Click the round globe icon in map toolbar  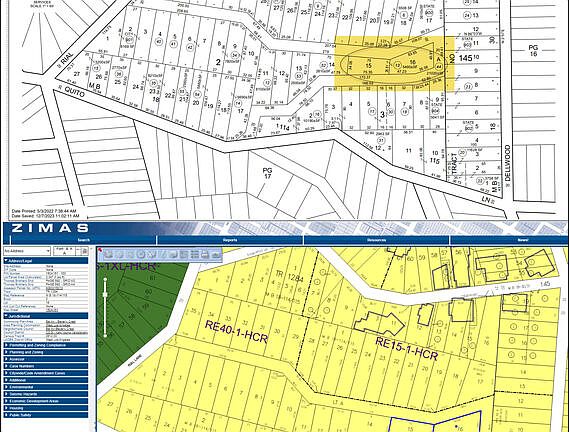tap(142, 255)
